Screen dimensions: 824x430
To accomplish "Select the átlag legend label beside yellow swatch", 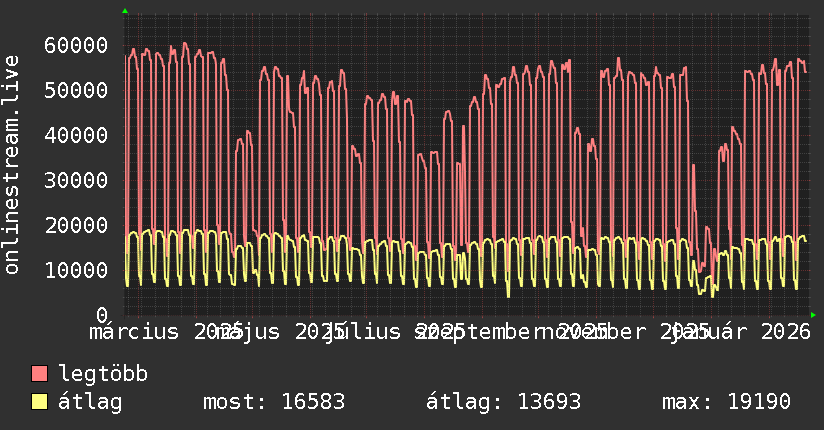I will 90,402.
